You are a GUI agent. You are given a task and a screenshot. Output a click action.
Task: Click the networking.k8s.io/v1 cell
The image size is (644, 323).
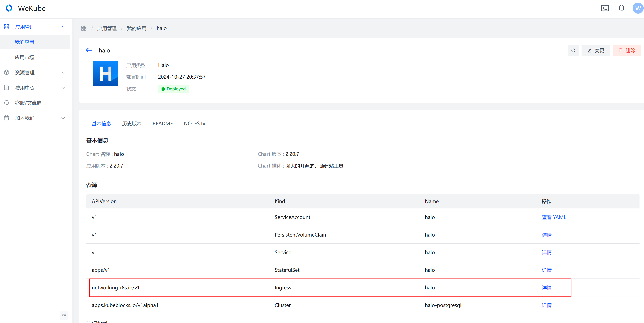pos(115,287)
